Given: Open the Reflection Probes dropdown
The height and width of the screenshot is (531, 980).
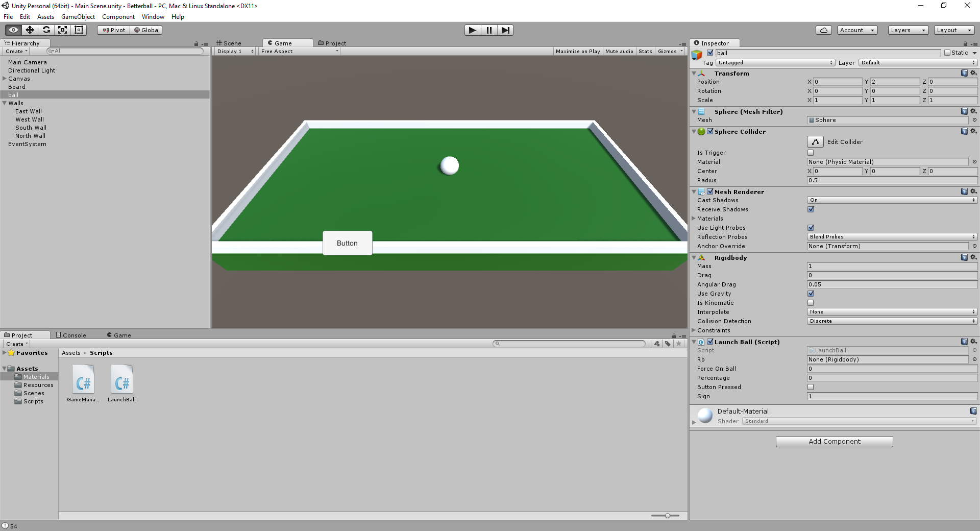Looking at the screenshot, I should click(892, 237).
